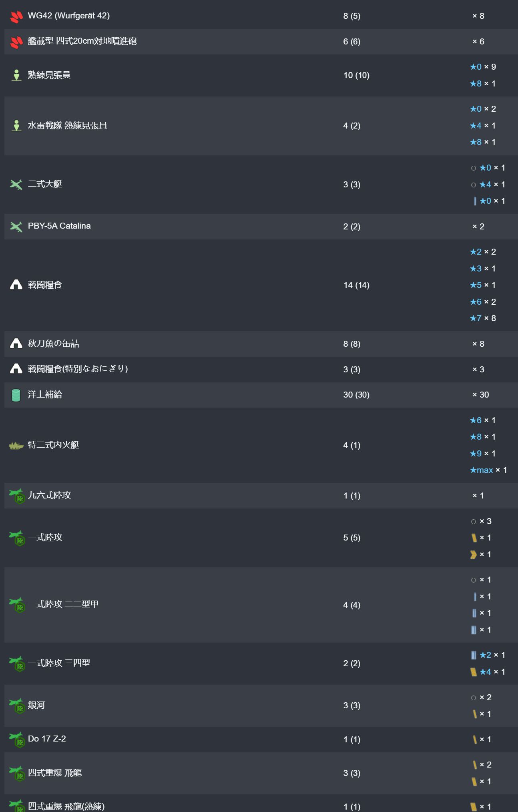
Task: Click the 30 (30) count for 洋上補給
Action: coord(356,395)
